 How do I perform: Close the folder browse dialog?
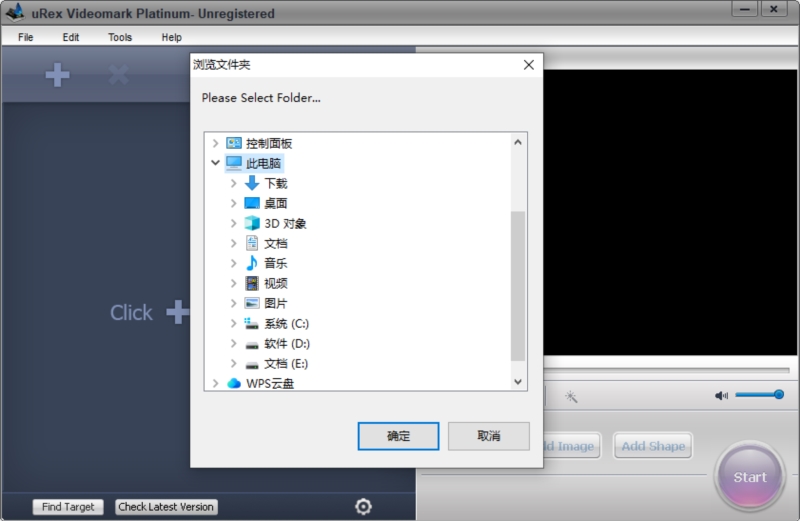pos(529,65)
